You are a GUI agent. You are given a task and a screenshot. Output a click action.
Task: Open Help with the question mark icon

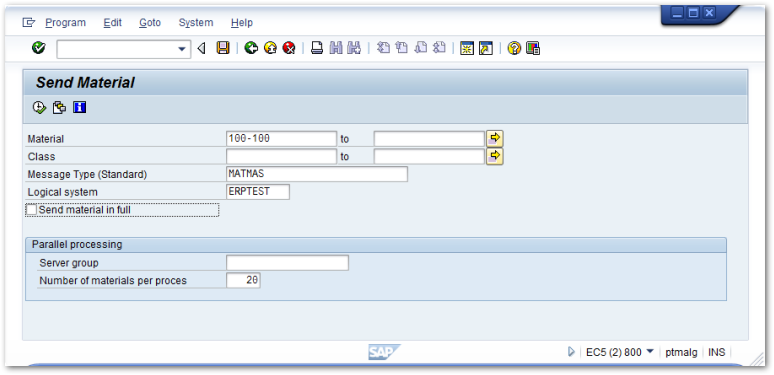coord(514,48)
